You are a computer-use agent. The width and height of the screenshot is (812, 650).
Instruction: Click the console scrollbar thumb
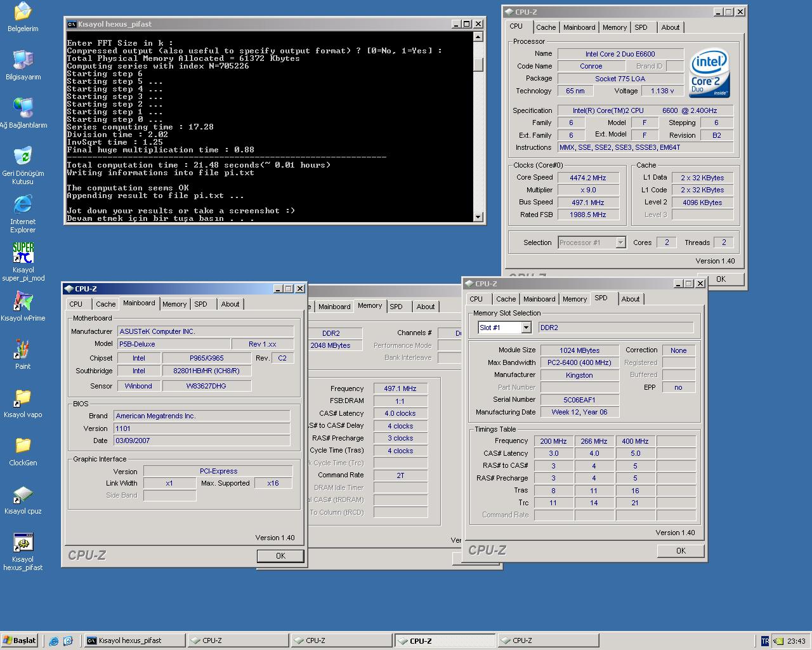point(478,63)
